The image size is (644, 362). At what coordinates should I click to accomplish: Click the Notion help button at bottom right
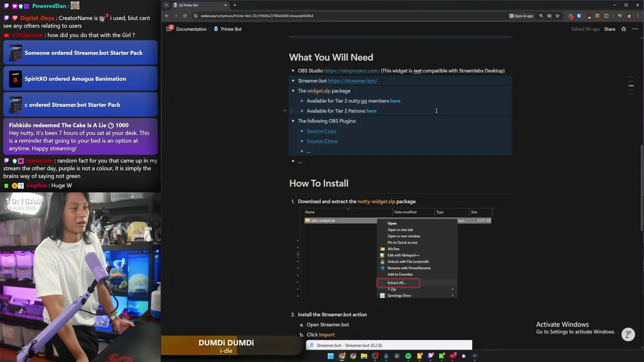(x=628, y=334)
